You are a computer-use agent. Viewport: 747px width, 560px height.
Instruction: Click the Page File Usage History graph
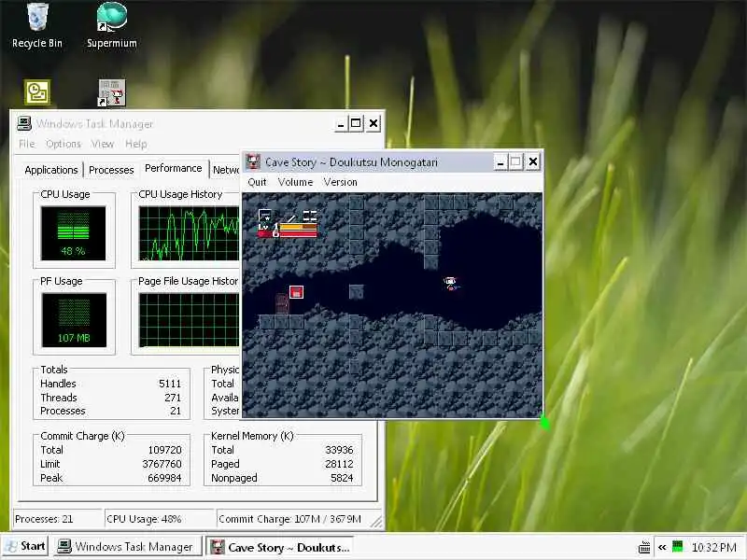pos(190,320)
